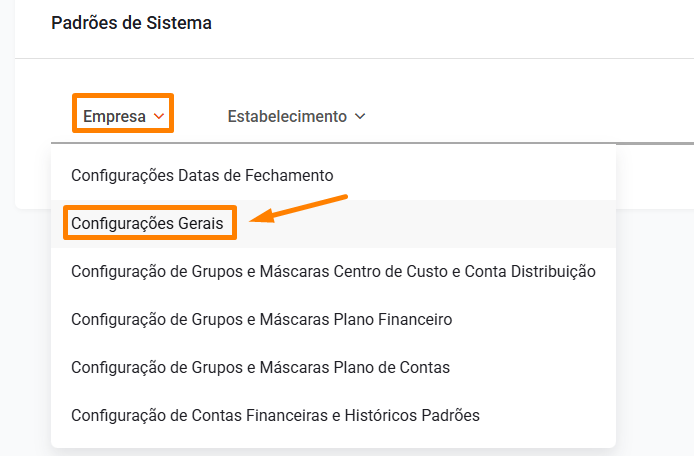Open Configurações Gerais
Image resolution: width=694 pixels, height=456 pixels.
(147, 223)
